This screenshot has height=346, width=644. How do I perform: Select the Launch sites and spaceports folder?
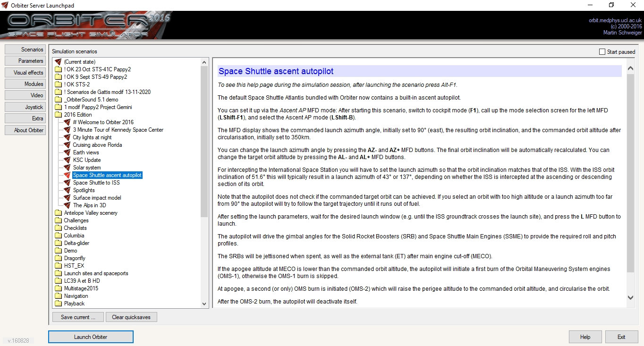[96, 273]
